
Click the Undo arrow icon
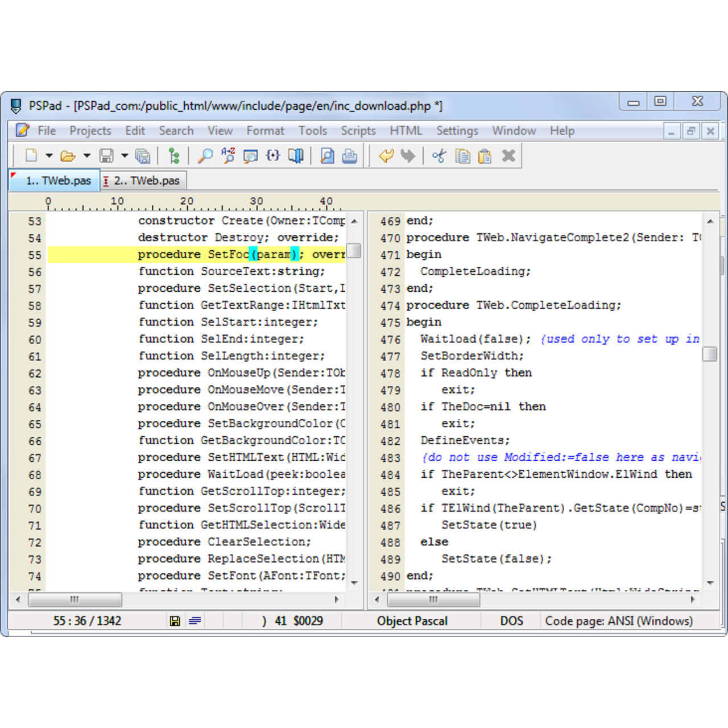point(386,156)
